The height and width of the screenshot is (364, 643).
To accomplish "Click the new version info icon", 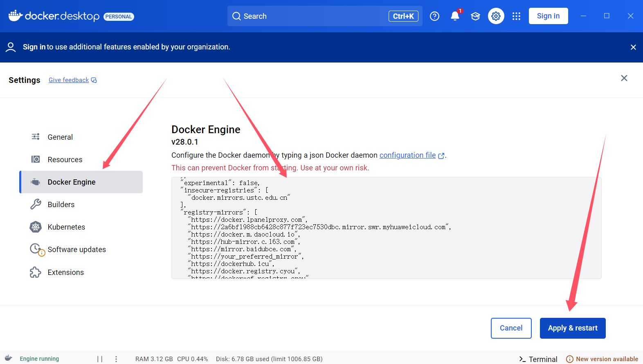I will click(x=569, y=359).
